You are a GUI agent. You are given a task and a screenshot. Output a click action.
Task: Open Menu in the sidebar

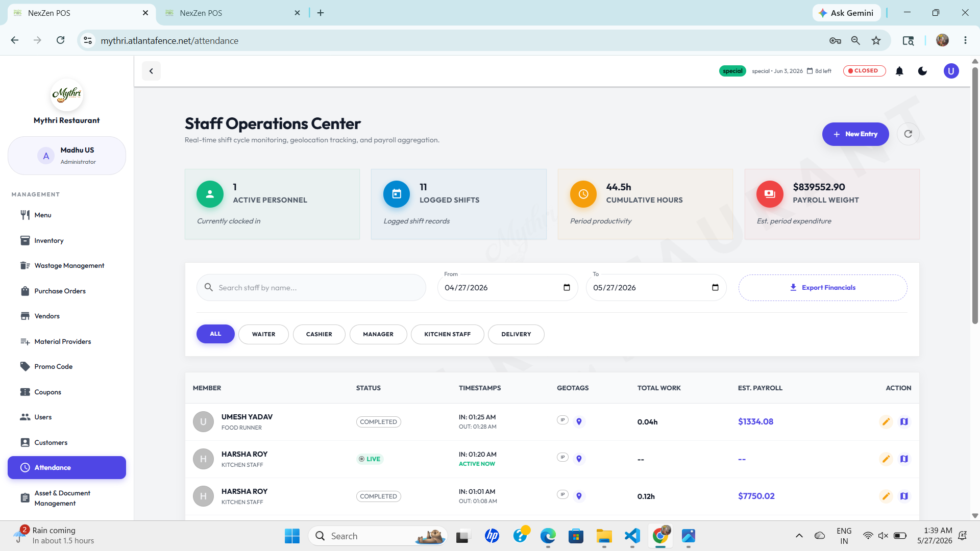point(67,215)
